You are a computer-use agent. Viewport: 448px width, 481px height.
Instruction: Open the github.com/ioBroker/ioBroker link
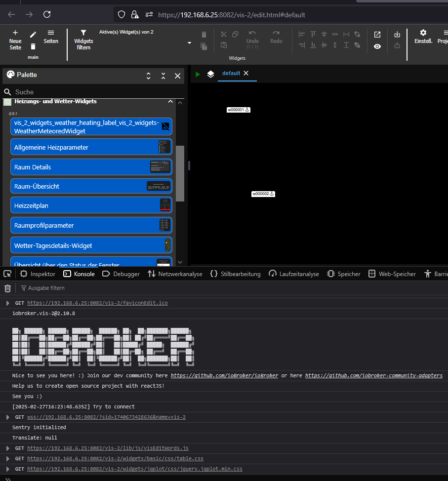[x=224, y=375]
